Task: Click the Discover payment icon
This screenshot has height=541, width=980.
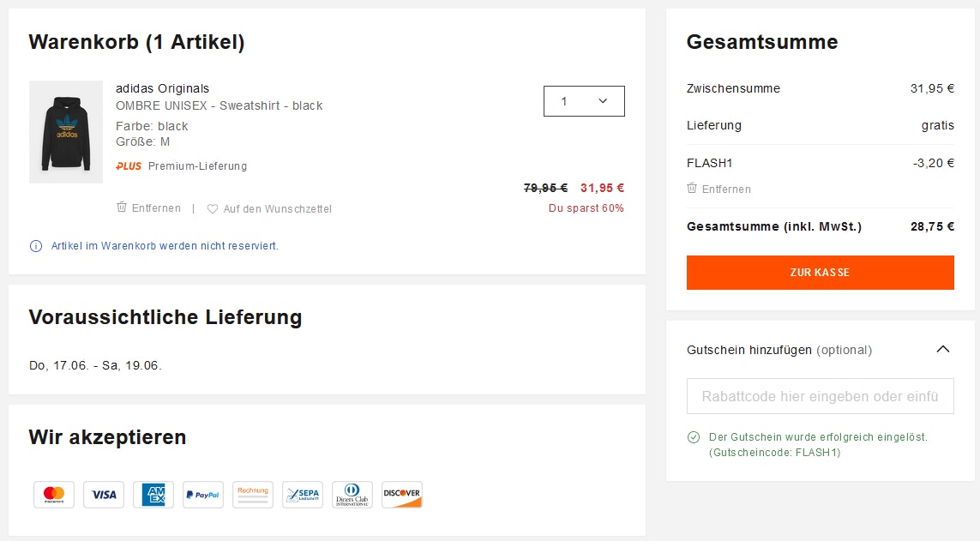Action: [402, 495]
